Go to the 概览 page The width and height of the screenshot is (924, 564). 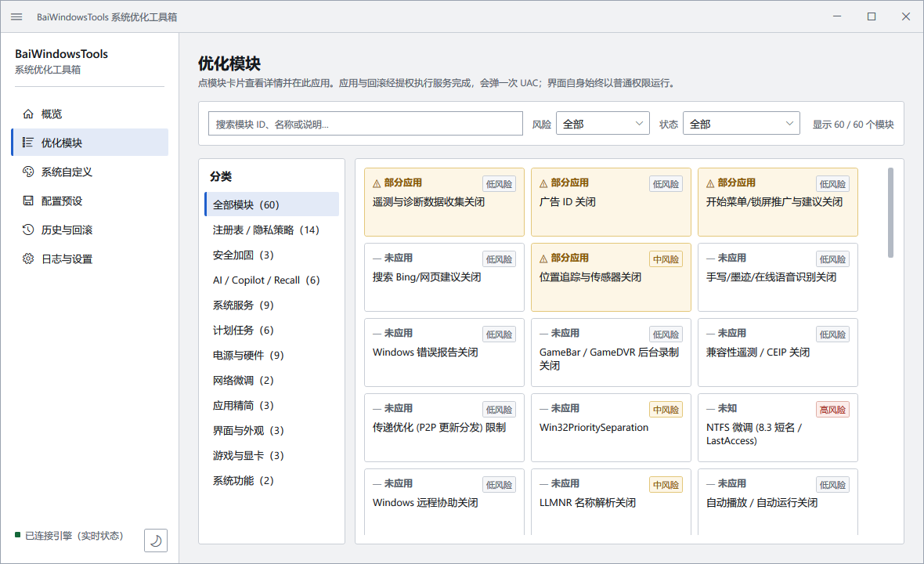89,114
